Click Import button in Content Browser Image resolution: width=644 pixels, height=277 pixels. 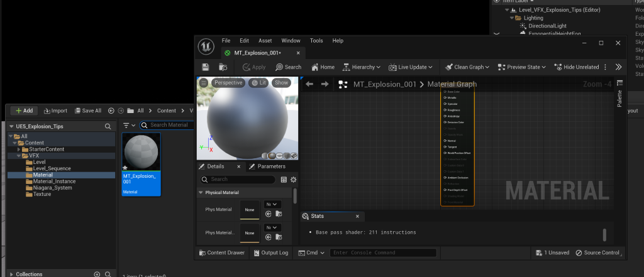click(x=55, y=111)
